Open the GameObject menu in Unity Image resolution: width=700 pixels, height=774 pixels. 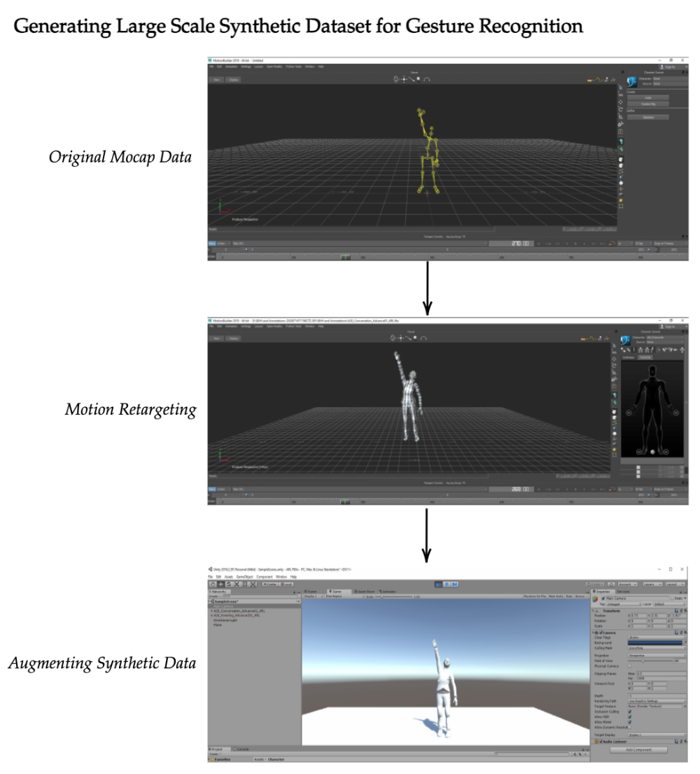tap(244, 576)
